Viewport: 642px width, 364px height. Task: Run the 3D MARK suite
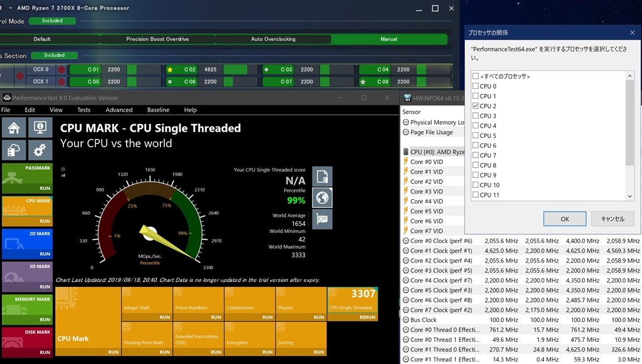point(45,287)
